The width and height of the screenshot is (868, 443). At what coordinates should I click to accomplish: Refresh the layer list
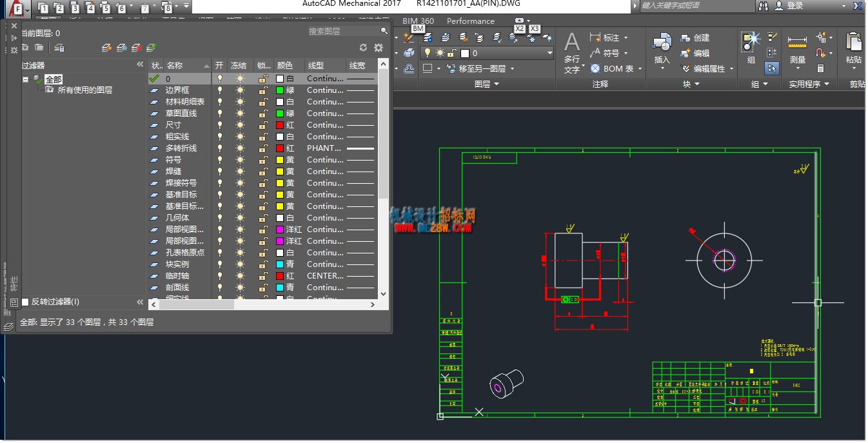(x=363, y=48)
